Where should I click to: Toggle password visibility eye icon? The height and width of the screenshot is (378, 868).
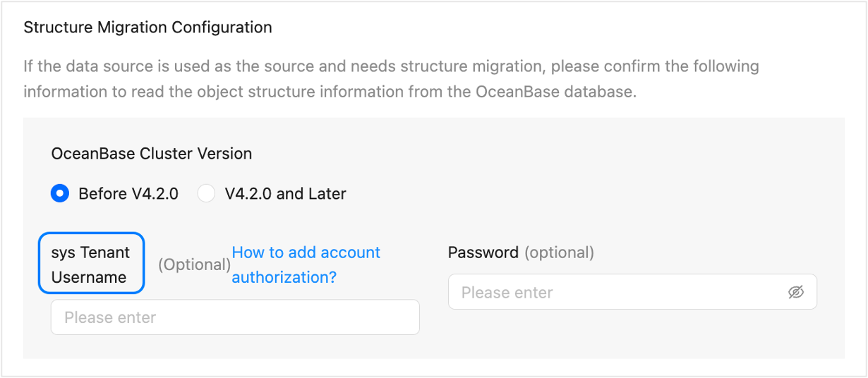tap(796, 292)
